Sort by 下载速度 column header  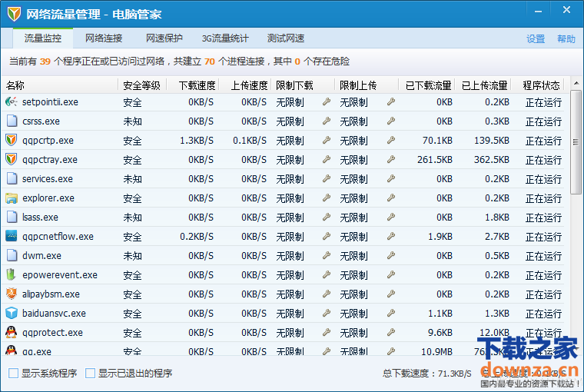tap(193, 86)
